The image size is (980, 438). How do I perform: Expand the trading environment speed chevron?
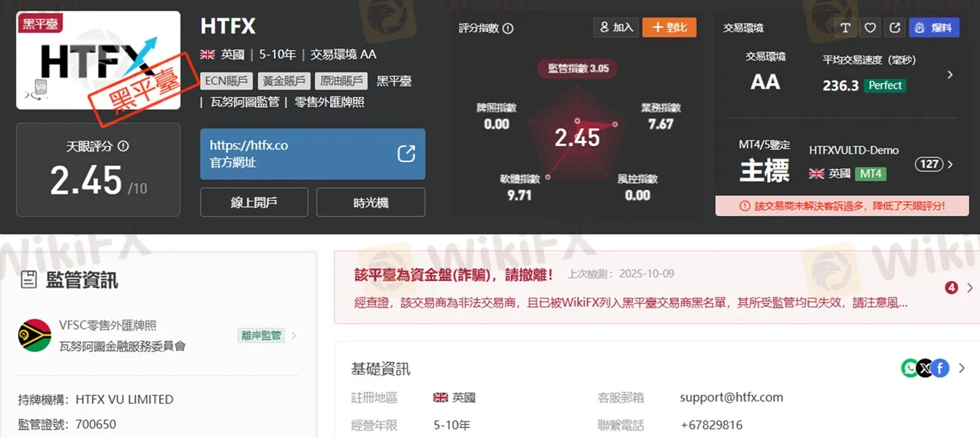pyautogui.click(x=950, y=74)
